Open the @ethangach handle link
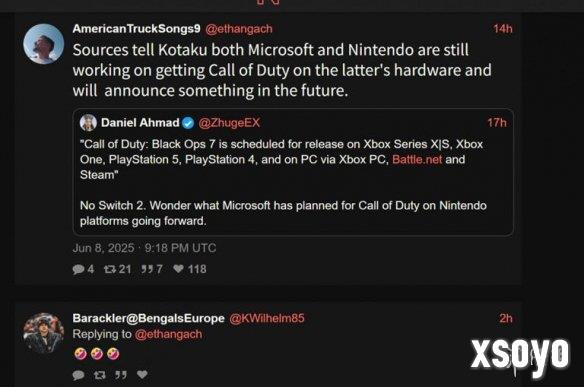This screenshot has width=584, height=387. [x=239, y=29]
